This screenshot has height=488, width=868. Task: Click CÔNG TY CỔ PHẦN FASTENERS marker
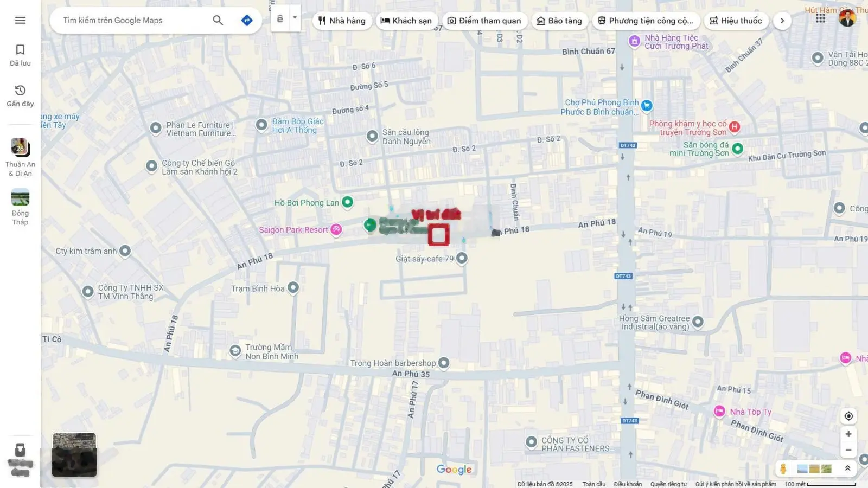[x=532, y=442]
